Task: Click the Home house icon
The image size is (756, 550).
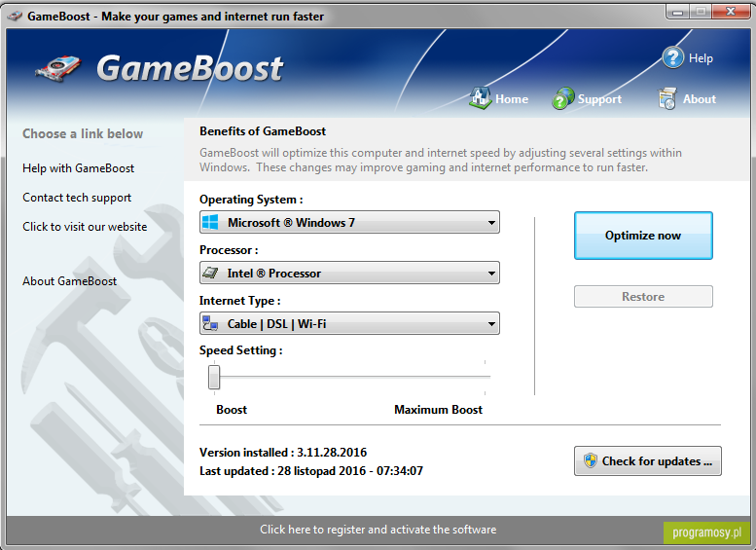Action: [x=481, y=98]
